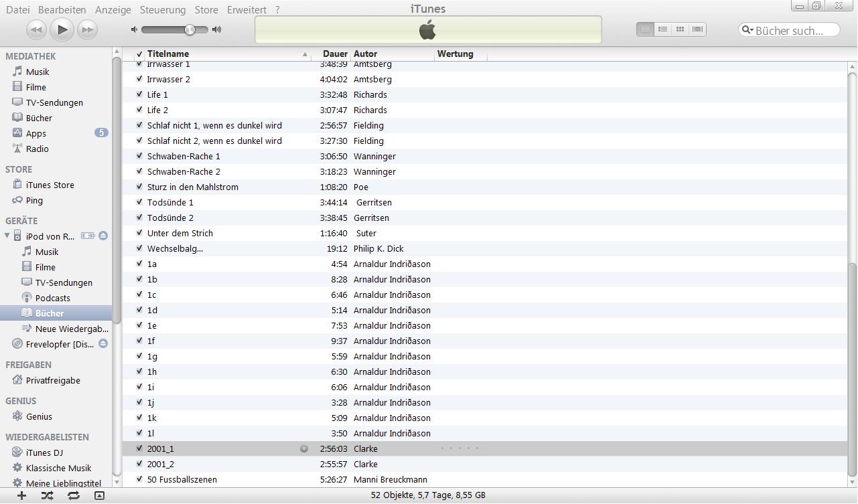Select the Unter dem Strich row
Screen dimensions: 858x504
pos(485,233)
